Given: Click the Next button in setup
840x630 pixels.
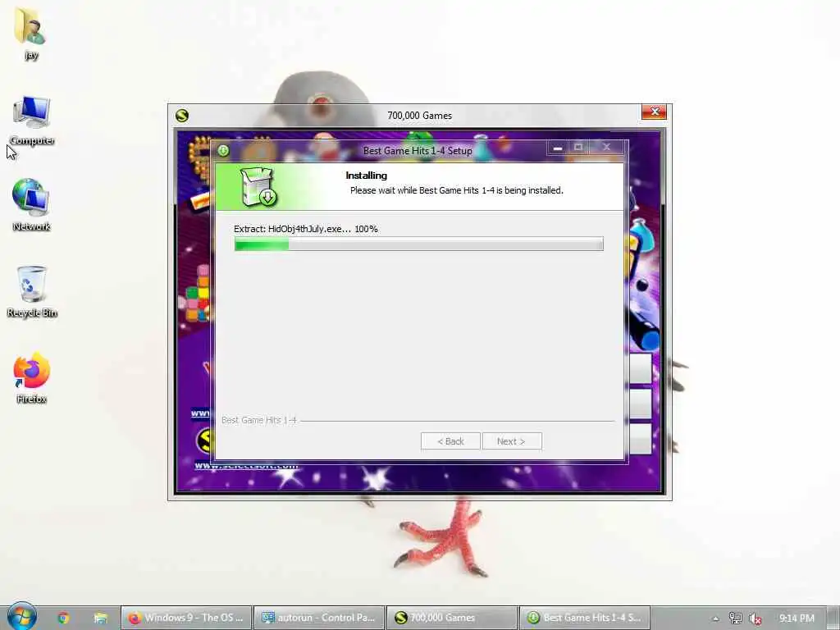Looking at the screenshot, I should pyautogui.click(x=512, y=441).
